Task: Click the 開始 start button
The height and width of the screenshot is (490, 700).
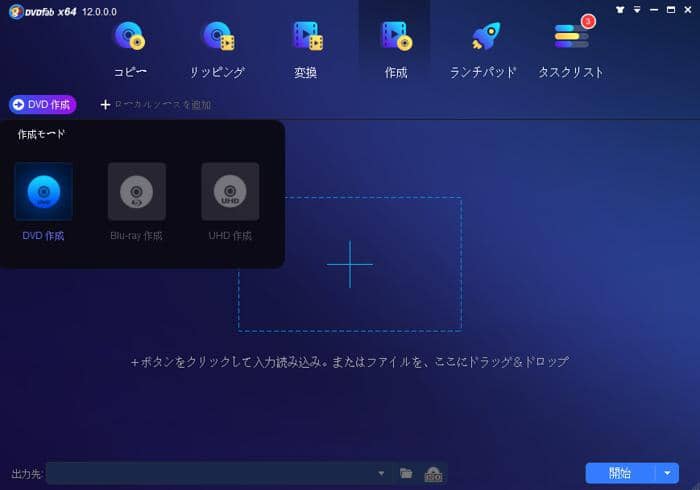Action: 620,473
